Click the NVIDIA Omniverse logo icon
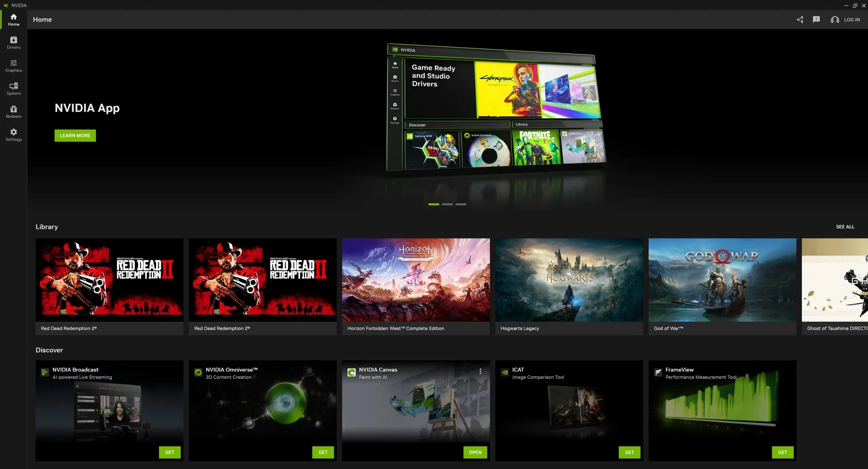Image resolution: width=868 pixels, height=469 pixels. coord(198,372)
